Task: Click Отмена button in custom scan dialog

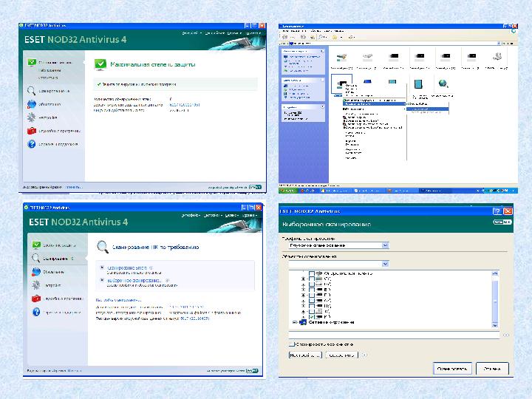Action: (492, 369)
